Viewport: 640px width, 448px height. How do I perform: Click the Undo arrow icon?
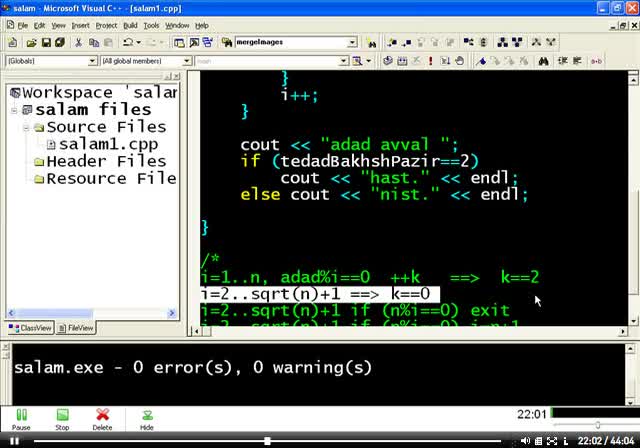(128, 42)
